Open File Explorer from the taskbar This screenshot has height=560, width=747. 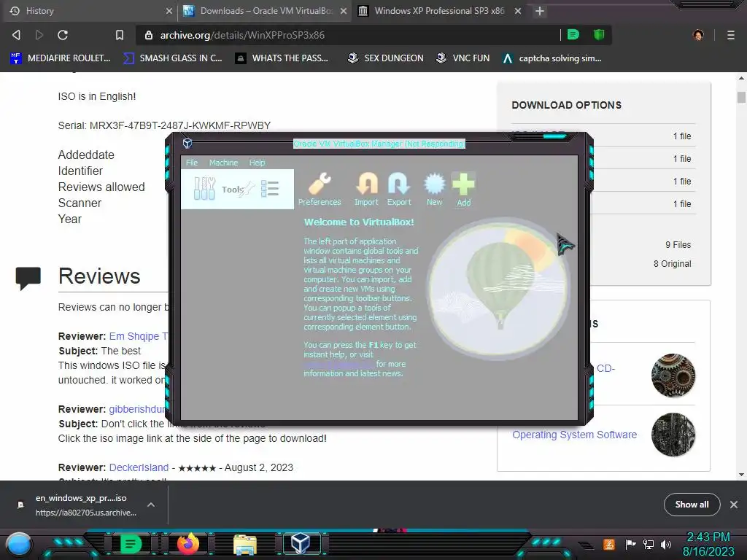[245, 544]
